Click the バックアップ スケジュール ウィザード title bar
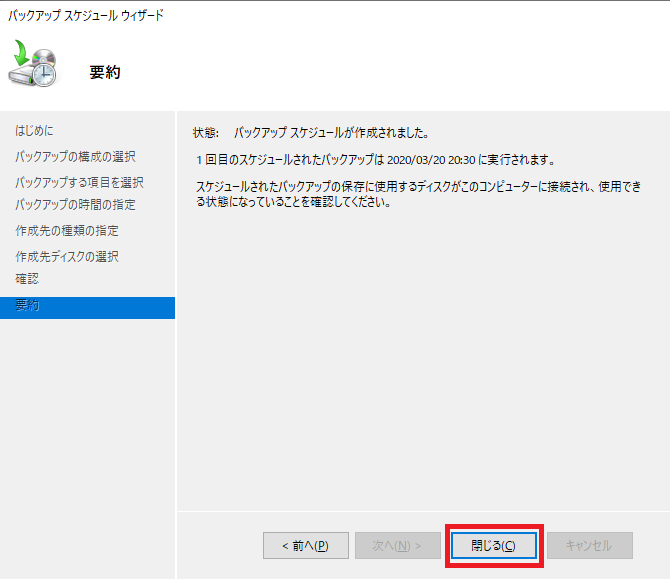Image resolution: width=670 pixels, height=579 pixels. point(86,15)
